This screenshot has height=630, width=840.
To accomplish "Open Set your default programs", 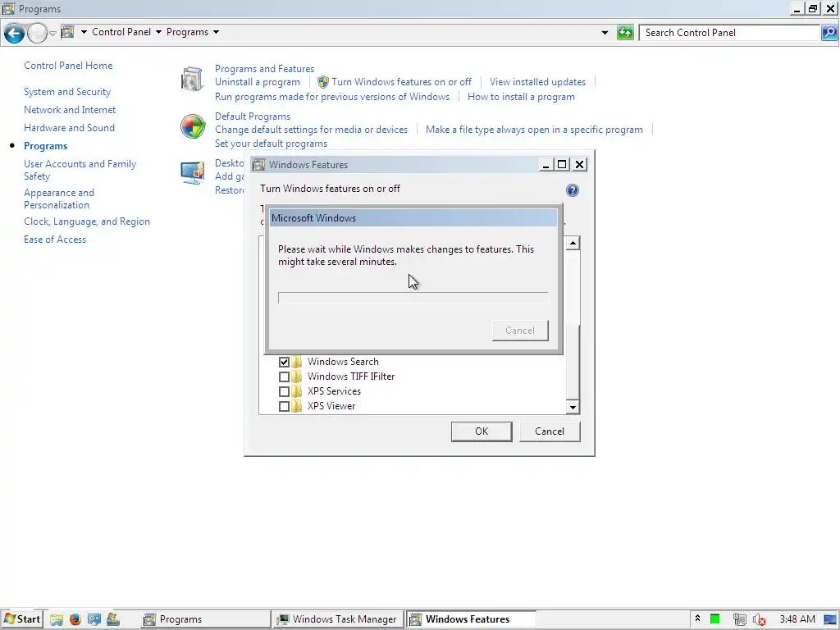I will (x=271, y=144).
